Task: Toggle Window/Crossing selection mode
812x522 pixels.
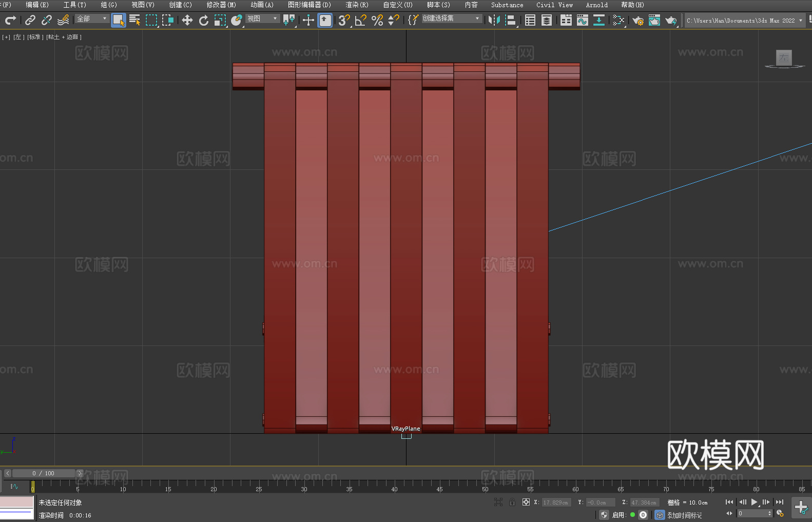Action: (x=168, y=20)
